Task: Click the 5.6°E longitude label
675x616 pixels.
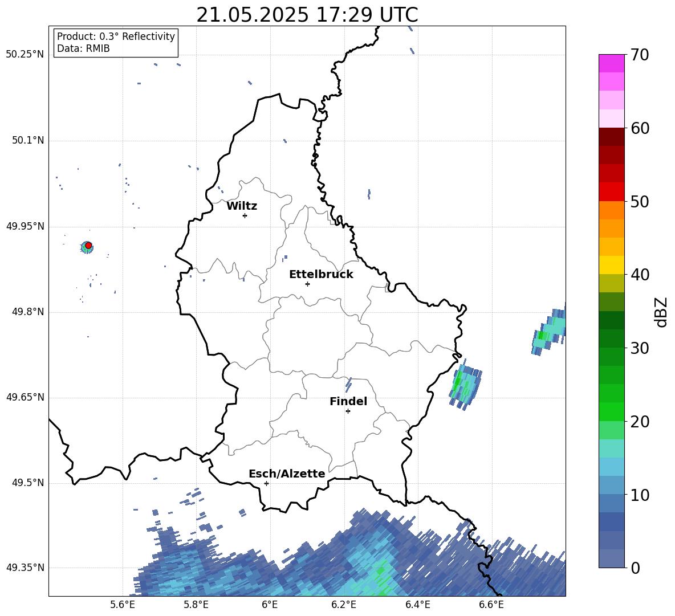Action: pyautogui.click(x=123, y=605)
